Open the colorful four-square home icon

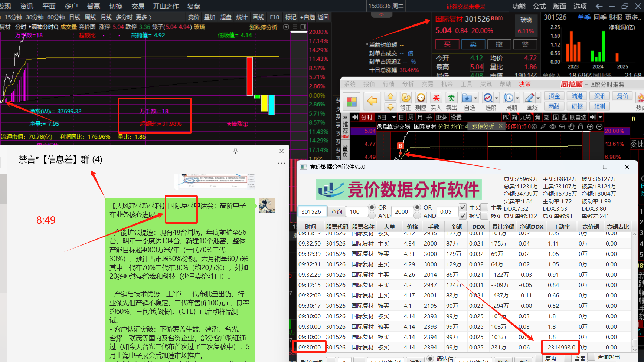click(352, 101)
